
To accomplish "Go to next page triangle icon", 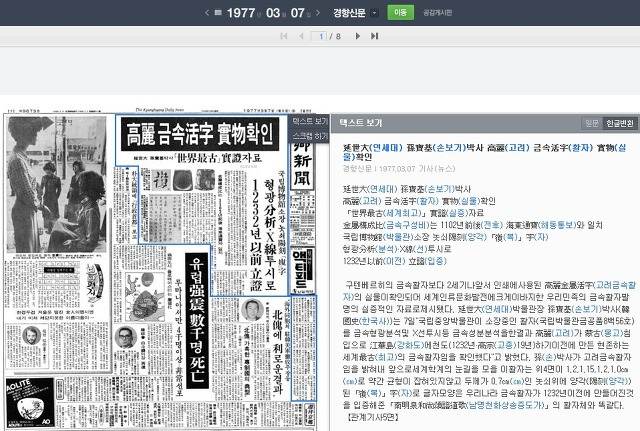I will coord(358,36).
